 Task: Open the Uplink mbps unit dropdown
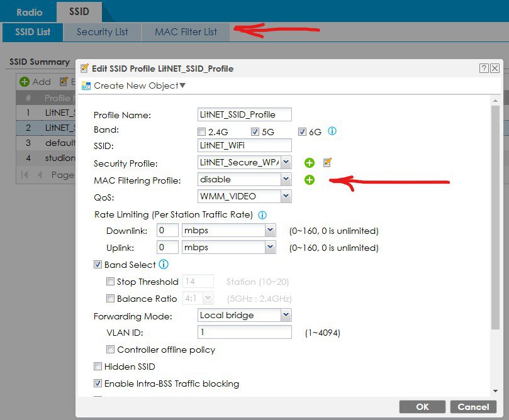pyautogui.click(x=271, y=247)
